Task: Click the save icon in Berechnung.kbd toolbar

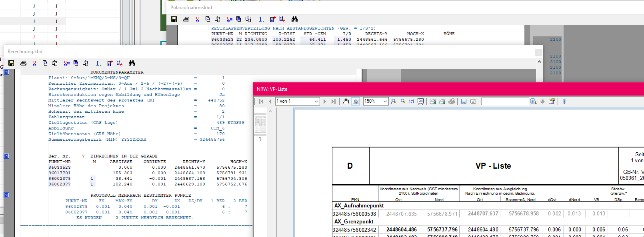Action: (x=11, y=63)
